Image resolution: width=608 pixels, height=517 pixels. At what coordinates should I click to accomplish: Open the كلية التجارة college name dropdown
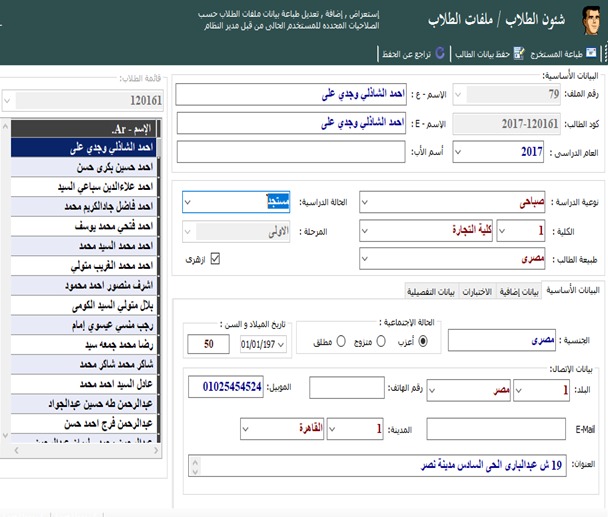pyautogui.click(x=365, y=231)
